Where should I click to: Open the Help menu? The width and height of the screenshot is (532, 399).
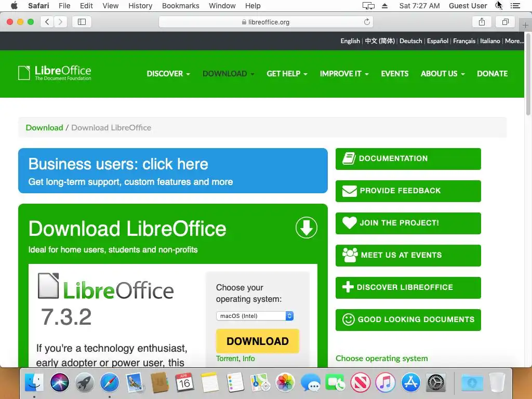253,6
